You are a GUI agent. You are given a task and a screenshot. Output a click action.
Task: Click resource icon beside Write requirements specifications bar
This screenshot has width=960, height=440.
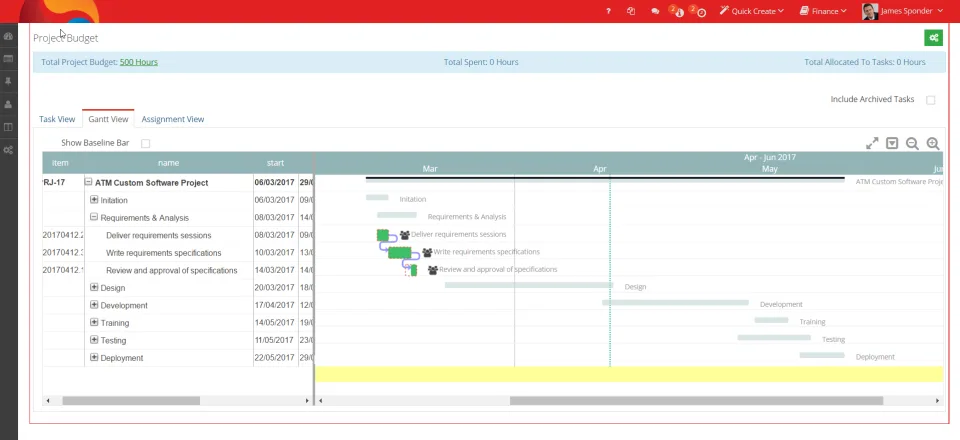(x=427, y=252)
